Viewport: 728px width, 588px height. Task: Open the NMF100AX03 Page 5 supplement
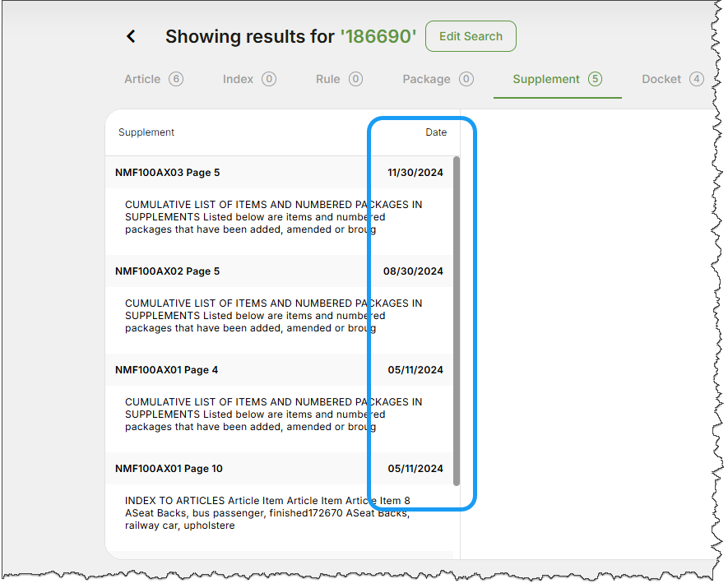pyautogui.click(x=166, y=173)
